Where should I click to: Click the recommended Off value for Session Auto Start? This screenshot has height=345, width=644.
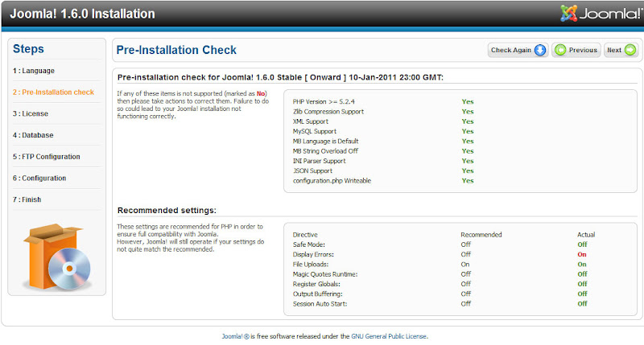click(466, 303)
